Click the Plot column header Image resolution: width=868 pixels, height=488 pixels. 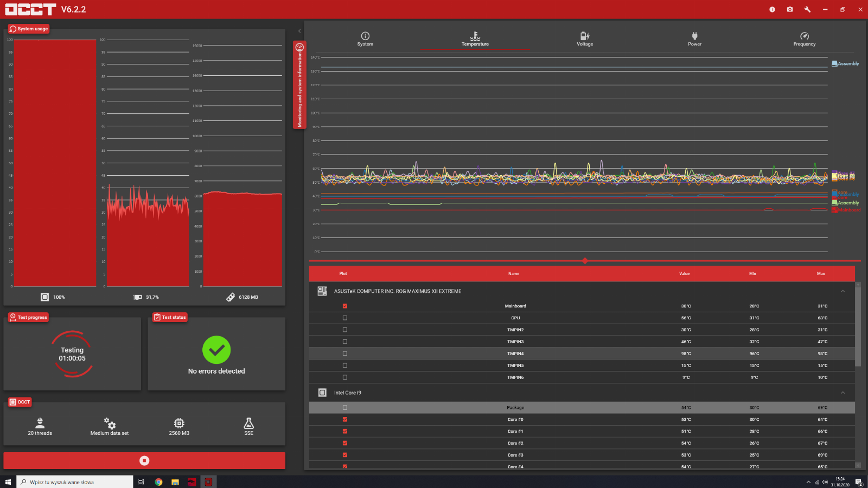(343, 274)
